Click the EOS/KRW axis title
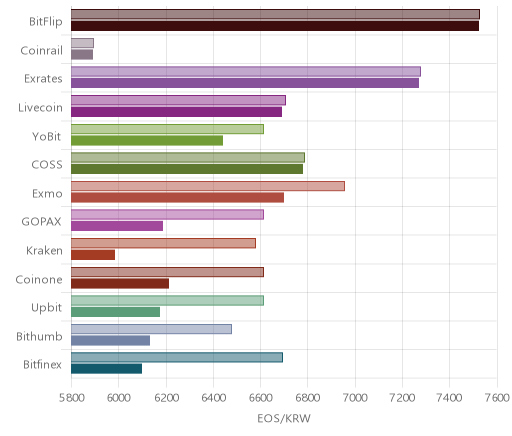Image resolution: width=512 pixels, height=436 pixels. click(284, 418)
